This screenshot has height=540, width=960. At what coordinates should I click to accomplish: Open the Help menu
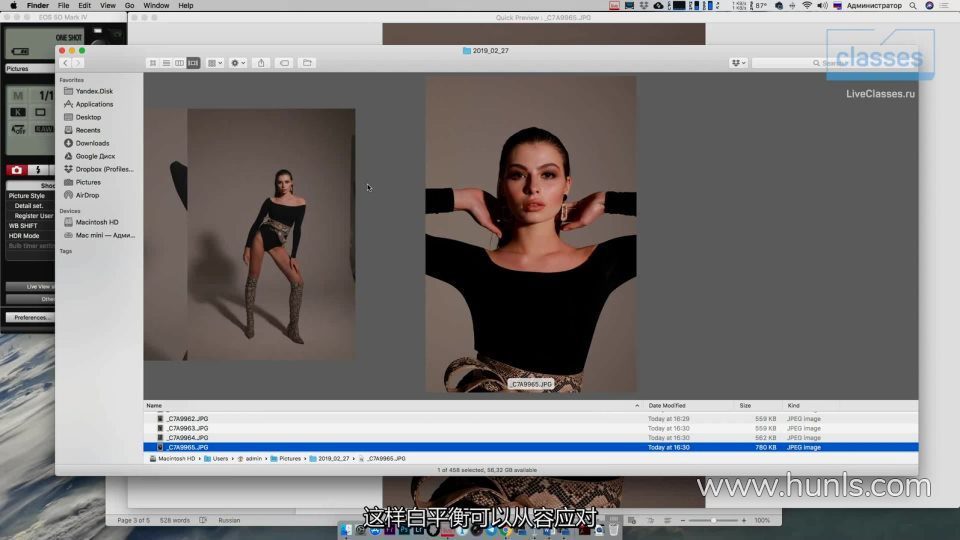(186, 6)
